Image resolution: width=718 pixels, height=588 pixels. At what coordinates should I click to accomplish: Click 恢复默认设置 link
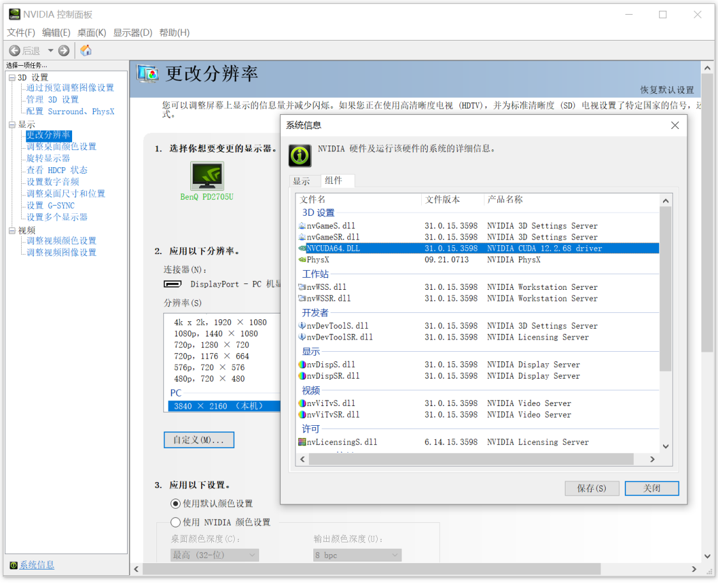pos(667,90)
